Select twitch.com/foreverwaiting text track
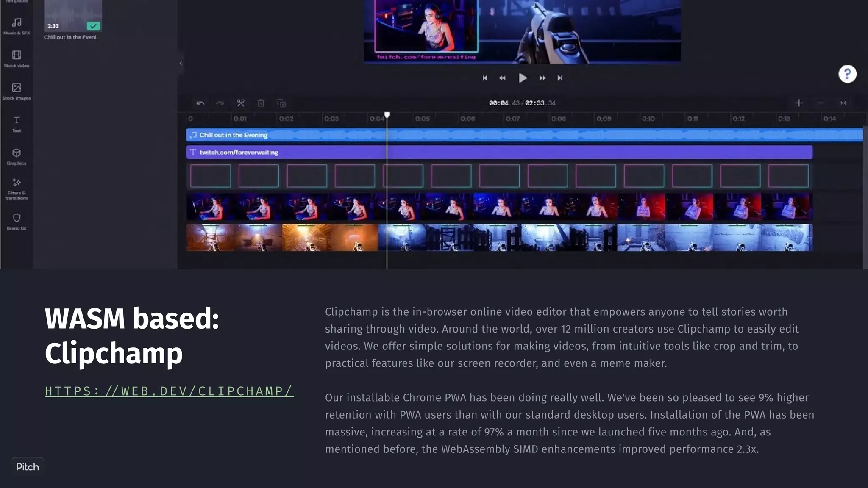Image resolution: width=868 pixels, height=488 pixels. pyautogui.click(x=500, y=152)
